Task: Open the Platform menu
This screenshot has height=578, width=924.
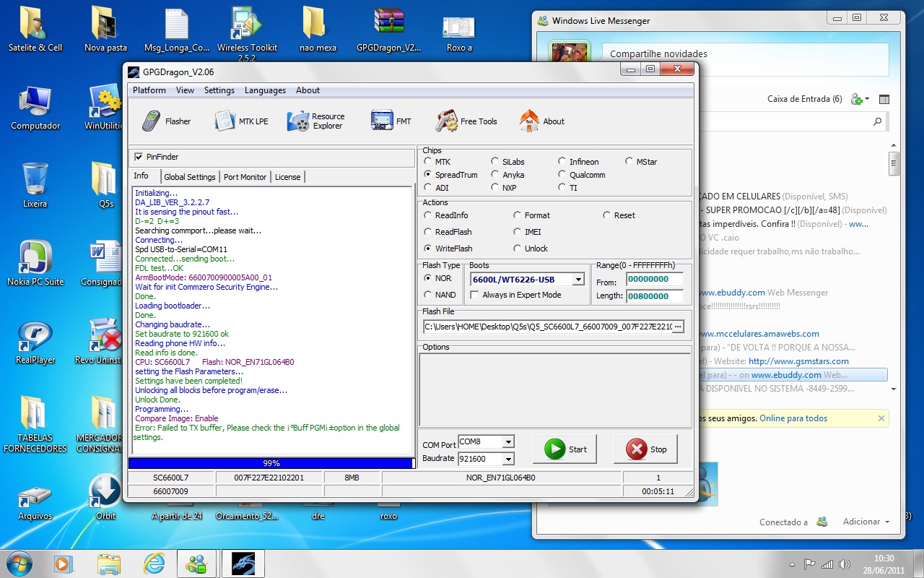Action: [149, 90]
